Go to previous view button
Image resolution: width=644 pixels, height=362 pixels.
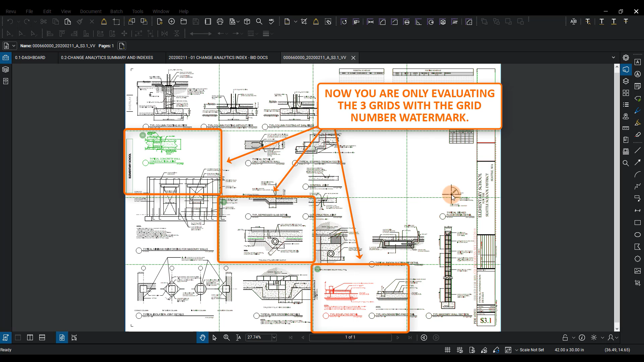[424, 338]
